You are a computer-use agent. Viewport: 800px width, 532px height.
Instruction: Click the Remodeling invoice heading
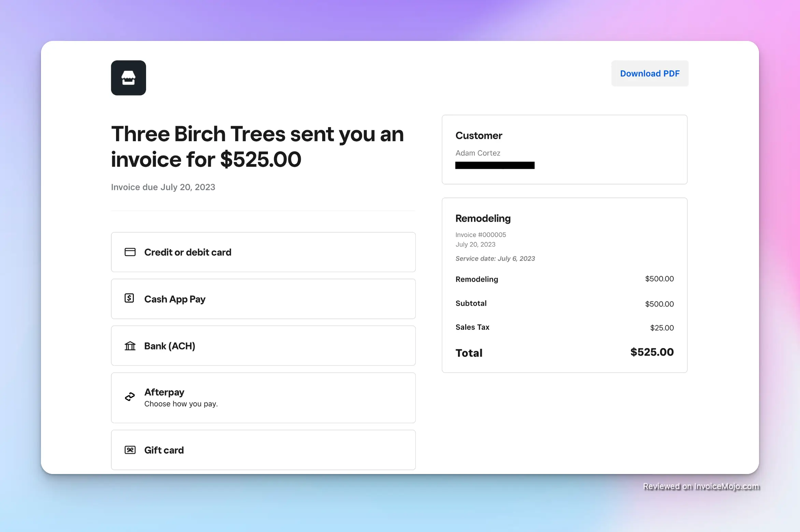pyautogui.click(x=483, y=218)
